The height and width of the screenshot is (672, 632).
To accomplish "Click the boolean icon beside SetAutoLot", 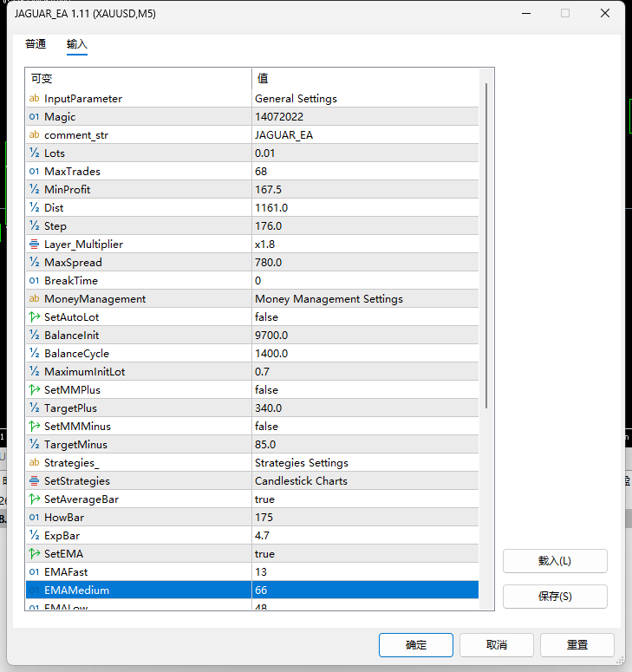I will tap(35, 317).
